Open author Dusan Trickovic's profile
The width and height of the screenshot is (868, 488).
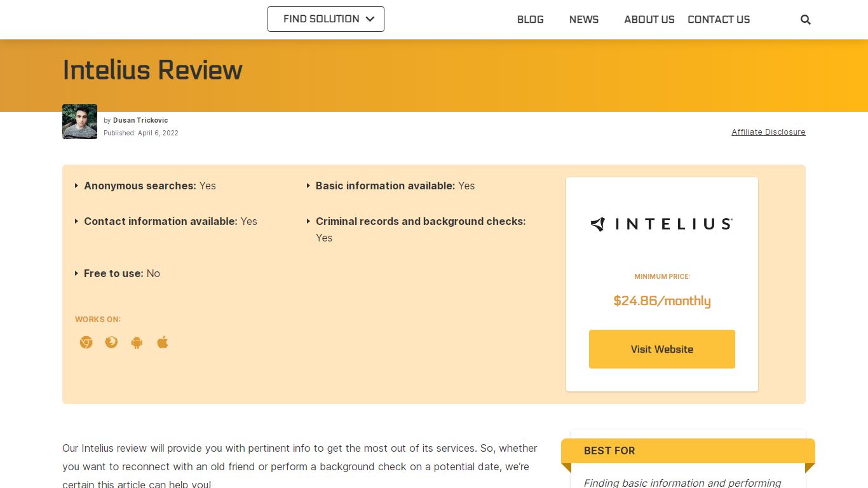pyautogui.click(x=140, y=120)
